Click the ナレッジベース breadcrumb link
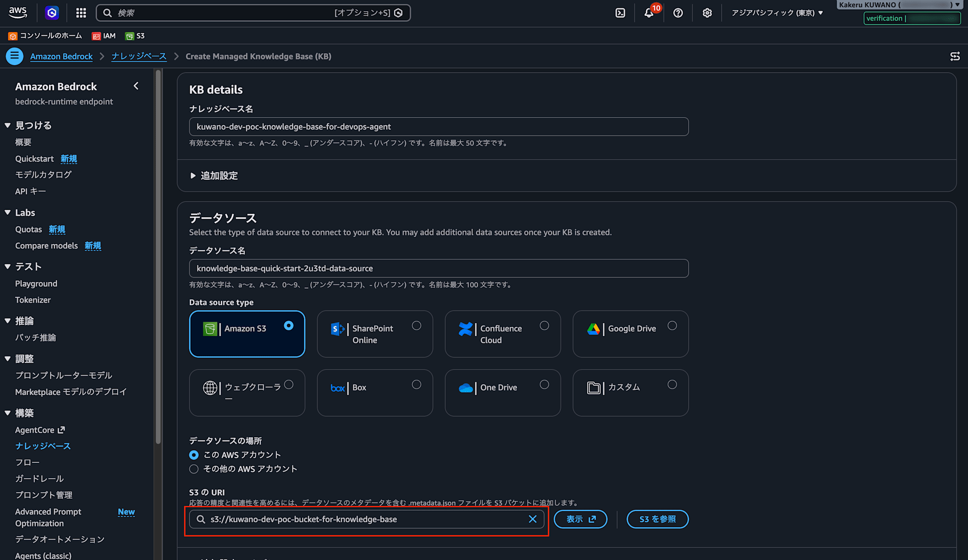The height and width of the screenshot is (560, 968). tap(139, 57)
